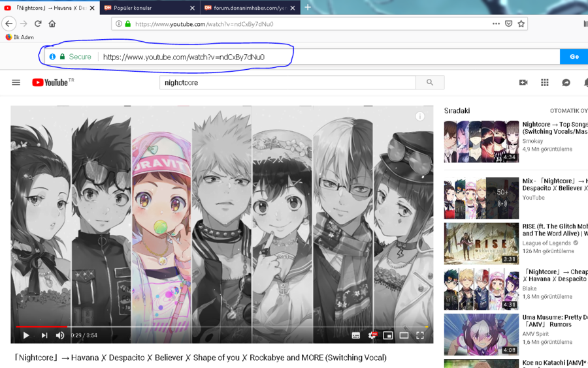The image size is (588, 368).
Task: Close the forum.donanimhaber.com tab
Action: (293, 8)
